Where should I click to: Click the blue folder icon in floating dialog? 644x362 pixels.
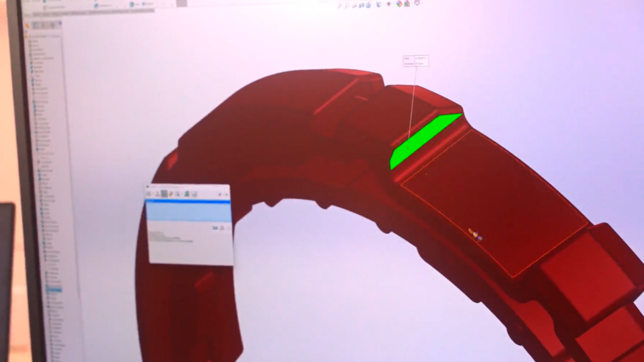point(215,228)
